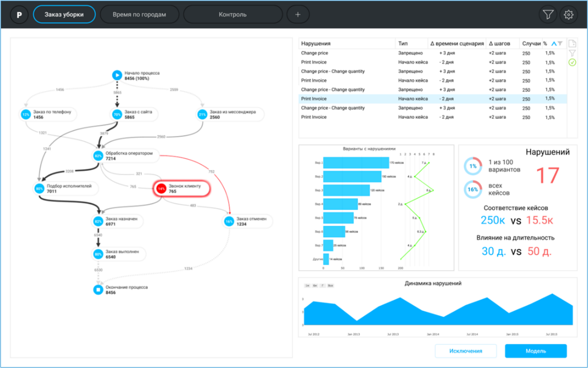The height and width of the screenshot is (368, 588).
Task: Open settings gear in top bar
Action: [x=568, y=15]
